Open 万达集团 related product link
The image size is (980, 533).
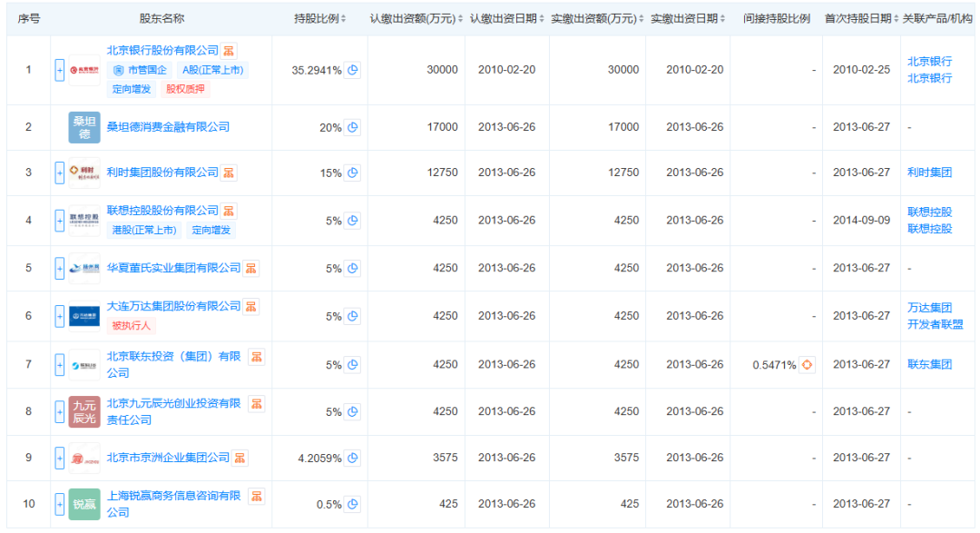[929, 308]
